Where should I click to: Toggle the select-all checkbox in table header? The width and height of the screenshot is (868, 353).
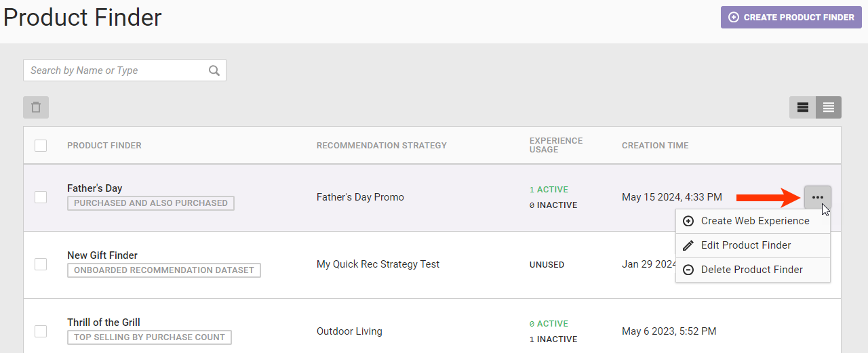point(41,146)
